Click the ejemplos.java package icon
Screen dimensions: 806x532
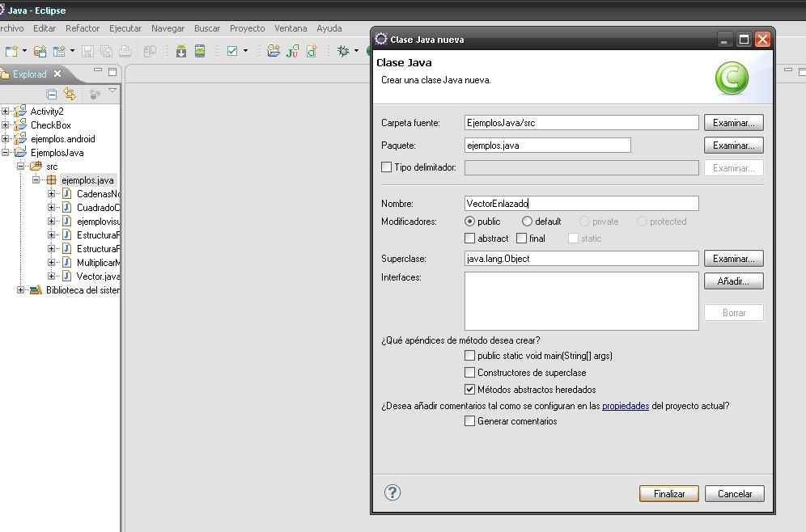52,180
